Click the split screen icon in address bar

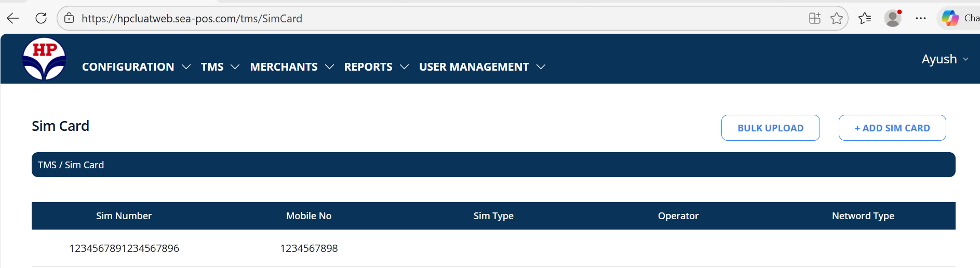(x=814, y=18)
